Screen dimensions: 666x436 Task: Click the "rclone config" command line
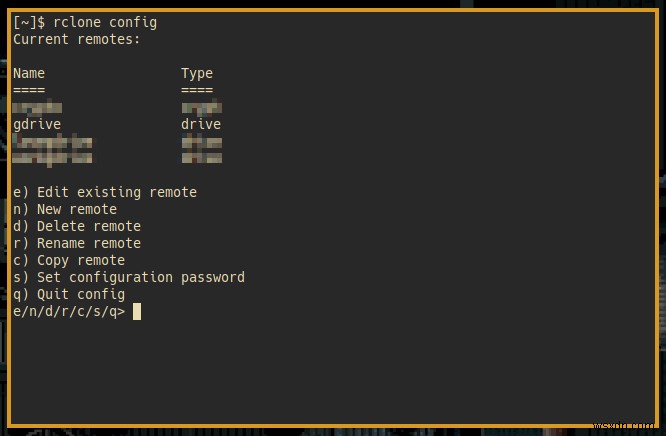click(85, 22)
